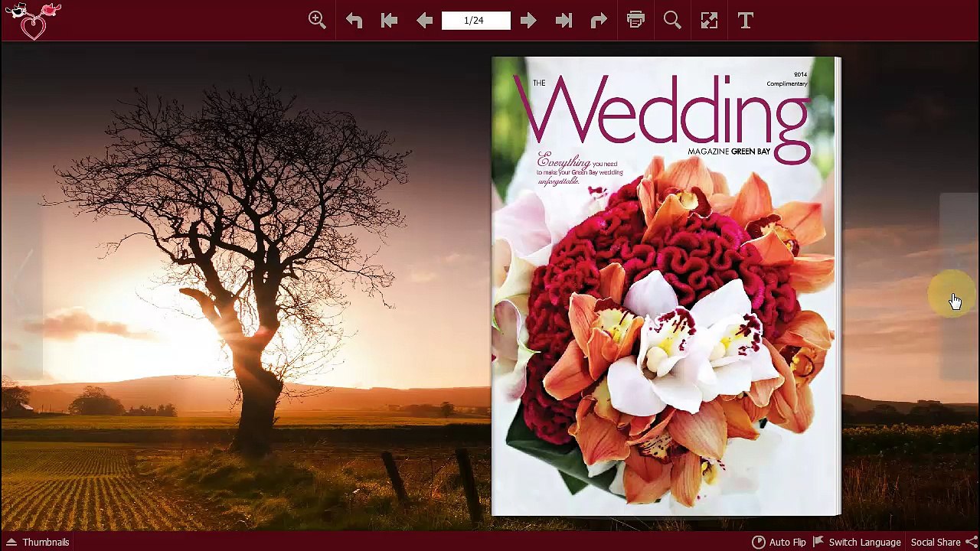
Task: Click the curved back arrow icon
Action: 354,21
